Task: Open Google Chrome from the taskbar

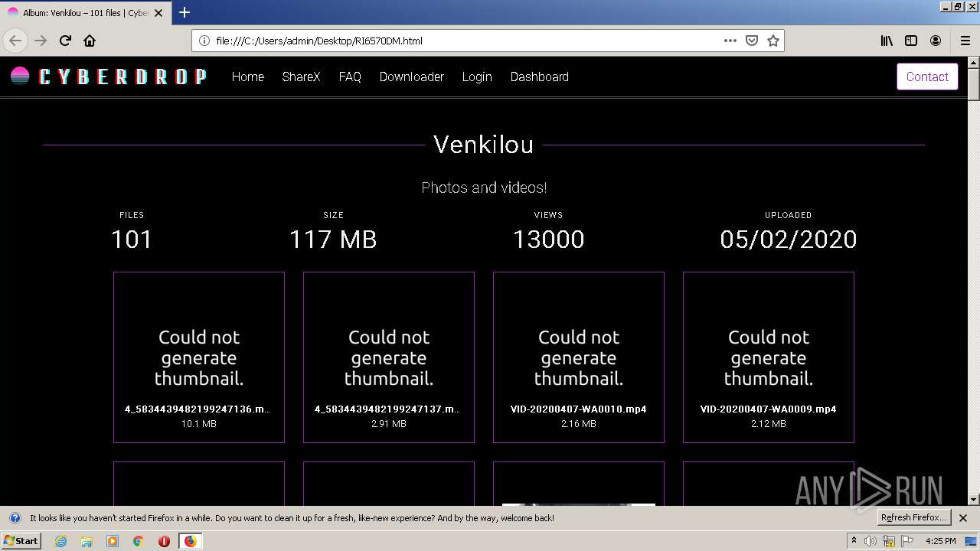Action: [x=139, y=541]
